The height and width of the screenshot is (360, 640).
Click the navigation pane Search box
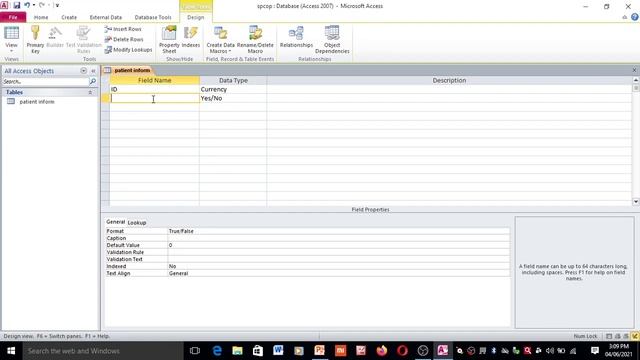coord(45,82)
